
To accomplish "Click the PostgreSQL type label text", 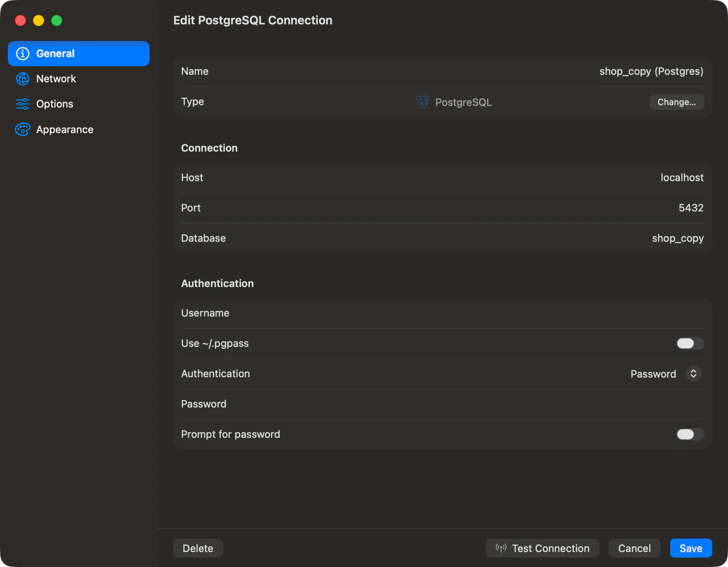I will pyautogui.click(x=463, y=102).
